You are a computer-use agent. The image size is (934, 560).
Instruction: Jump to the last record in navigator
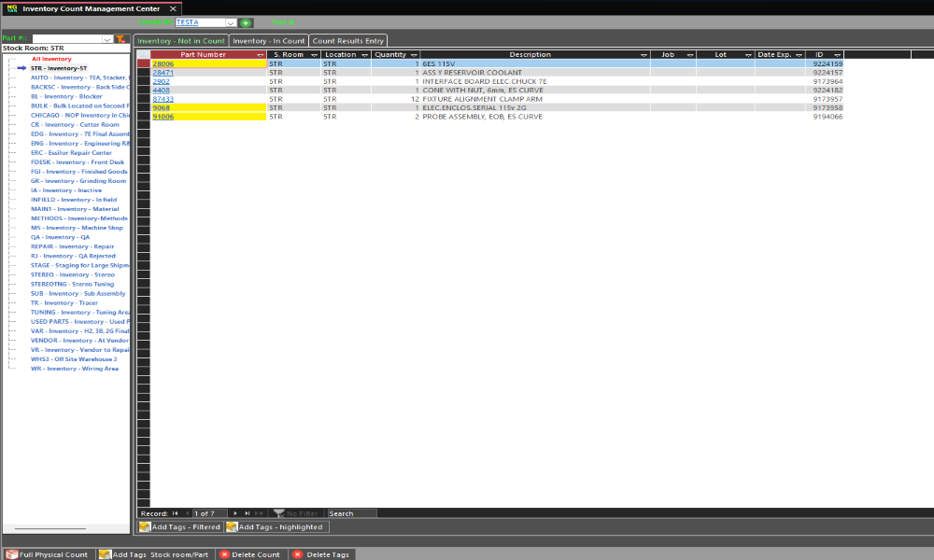point(248,513)
